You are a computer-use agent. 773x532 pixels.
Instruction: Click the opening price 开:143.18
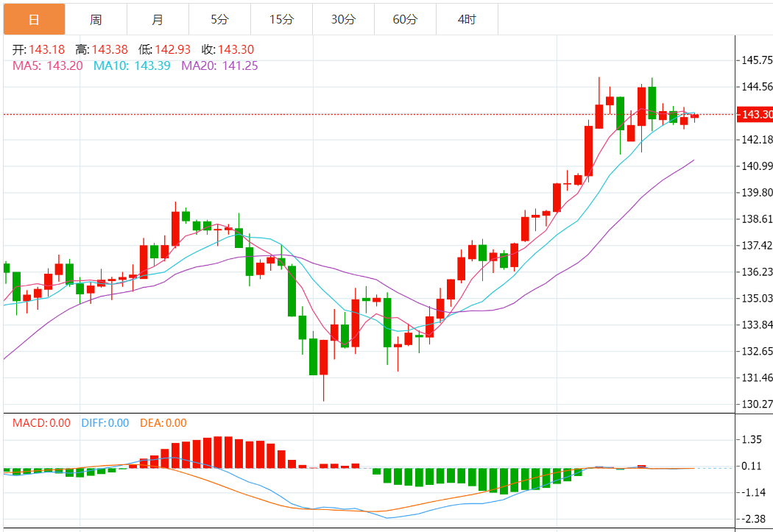tap(38, 49)
